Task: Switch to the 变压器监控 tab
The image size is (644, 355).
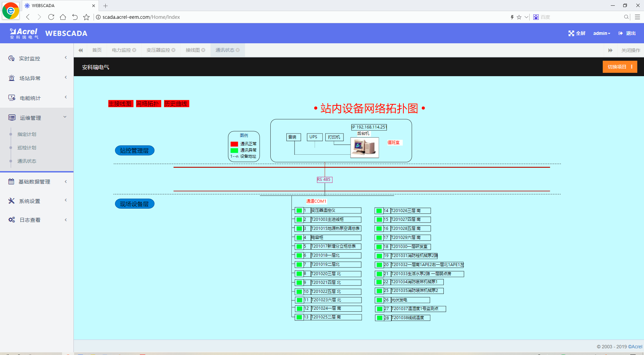Action: [158, 50]
